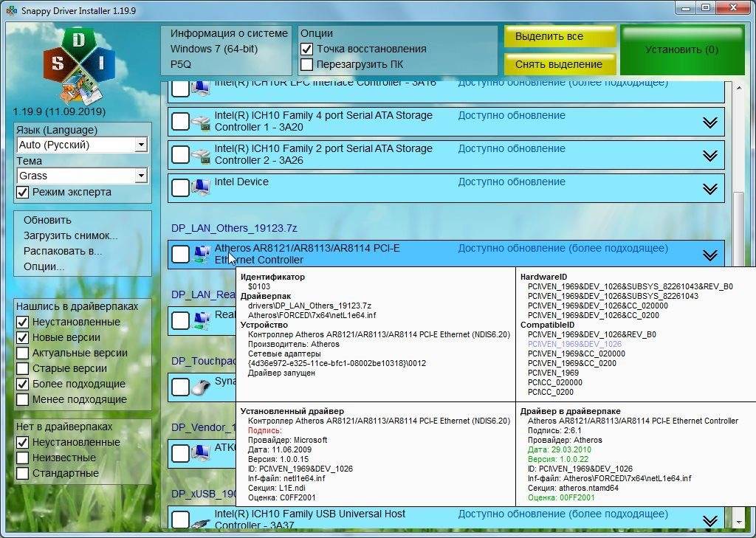Screen dimensions: 756x538
Task: Click the network icon of Atheros AR8121 row
Action: tap(202, 254)
